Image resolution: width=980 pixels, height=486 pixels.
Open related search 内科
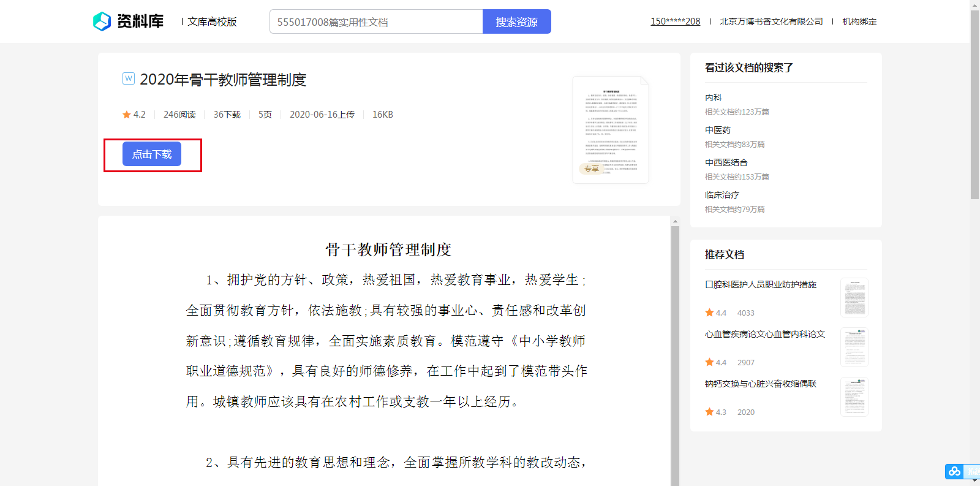click(x=714, y=97)
